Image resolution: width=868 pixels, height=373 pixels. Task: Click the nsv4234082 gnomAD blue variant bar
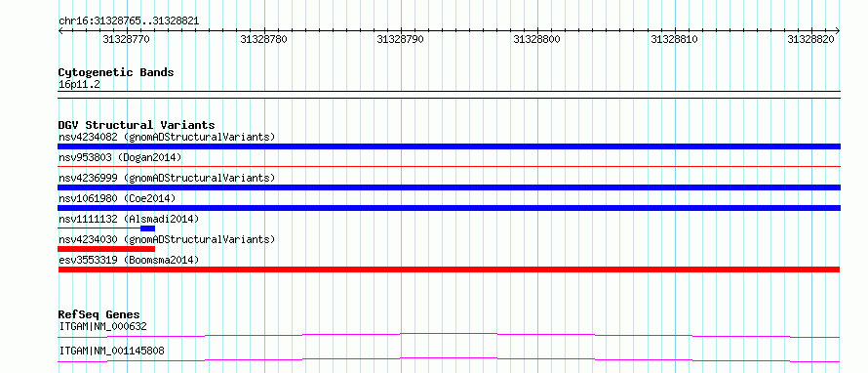pyautogui.click(x=449, y=146)
